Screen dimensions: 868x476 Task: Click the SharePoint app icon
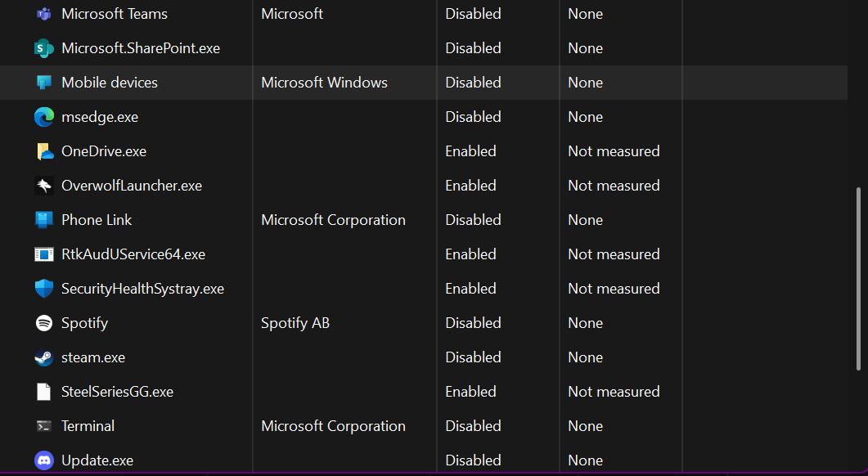[43, 48]
